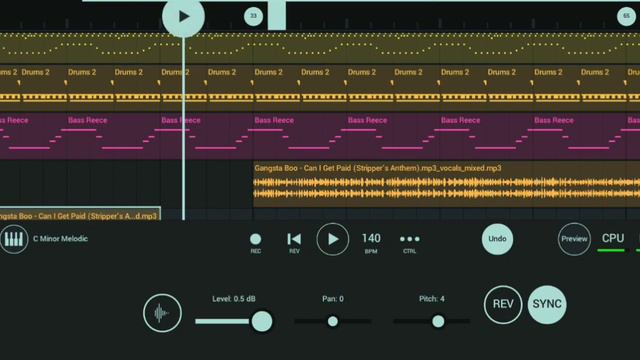Adjust the Pitch 4 slider knob

pyautogui.click(x=438, y=322)
